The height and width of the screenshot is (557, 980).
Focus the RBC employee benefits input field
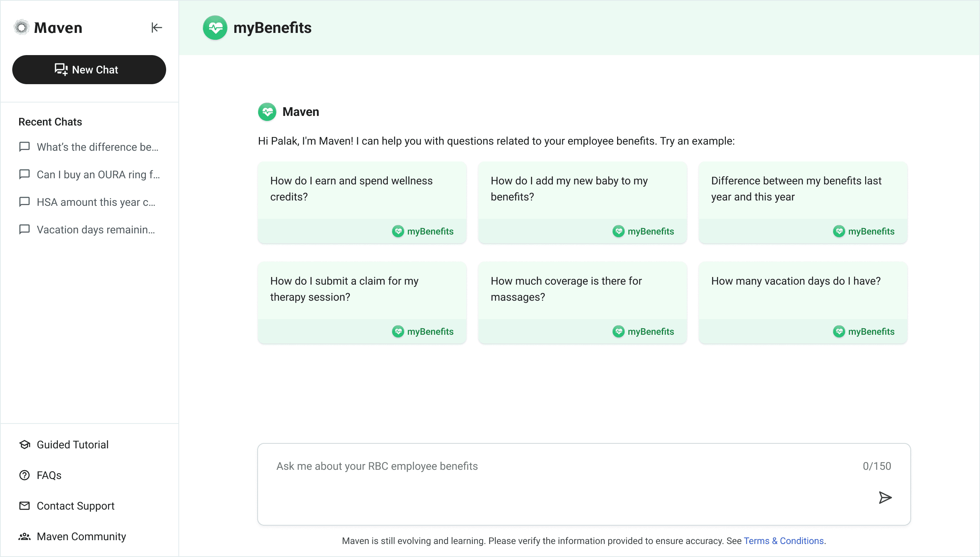point(555,474)
